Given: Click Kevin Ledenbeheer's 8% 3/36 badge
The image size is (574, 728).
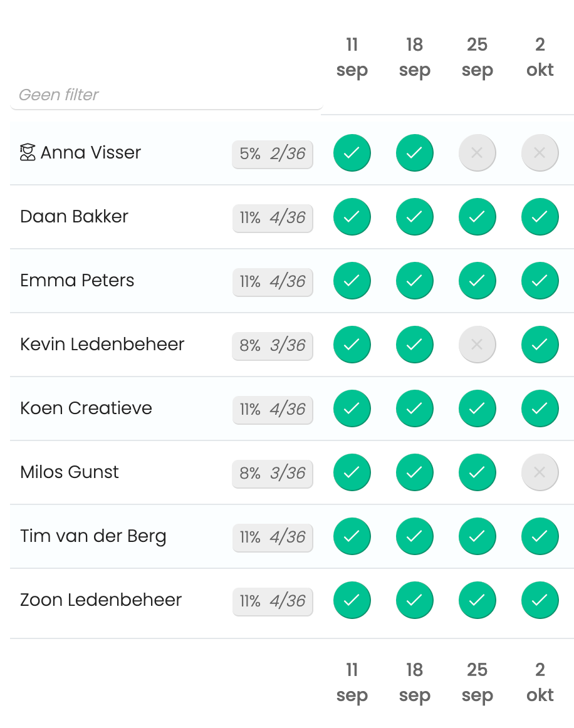Looking at the screenshot, I should (x=273, y=345).
